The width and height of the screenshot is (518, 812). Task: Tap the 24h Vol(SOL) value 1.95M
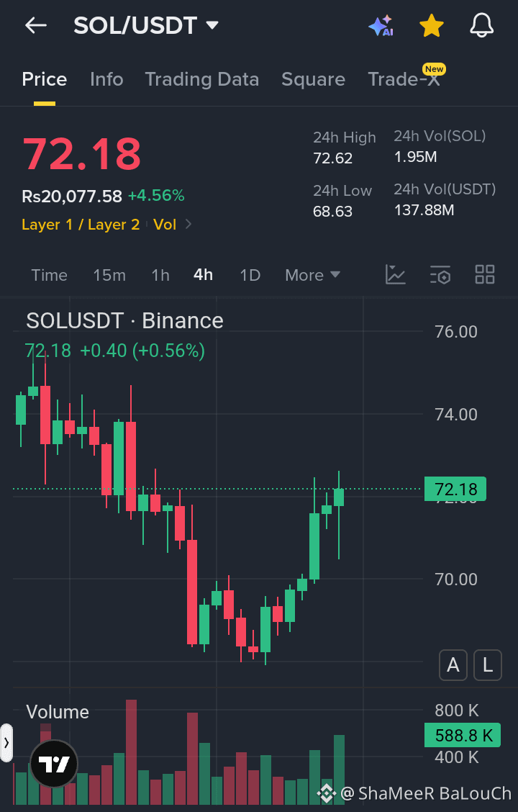point(416,157)
